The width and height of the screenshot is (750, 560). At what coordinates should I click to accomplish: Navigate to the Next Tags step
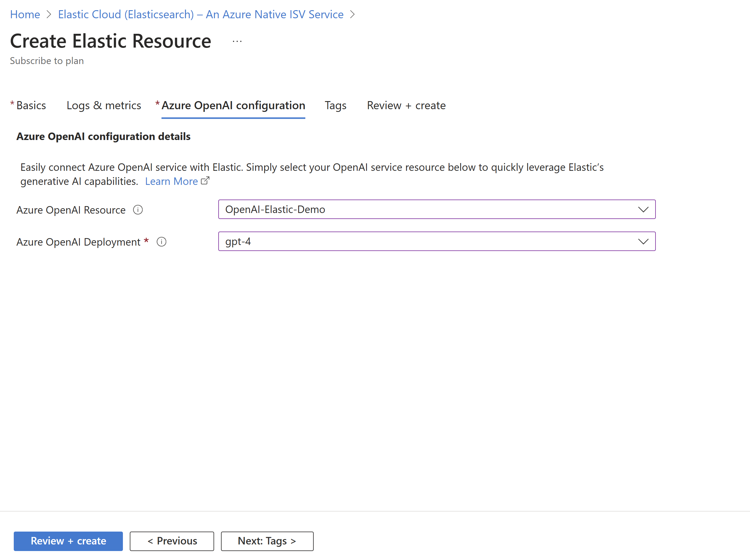point(266,540)
